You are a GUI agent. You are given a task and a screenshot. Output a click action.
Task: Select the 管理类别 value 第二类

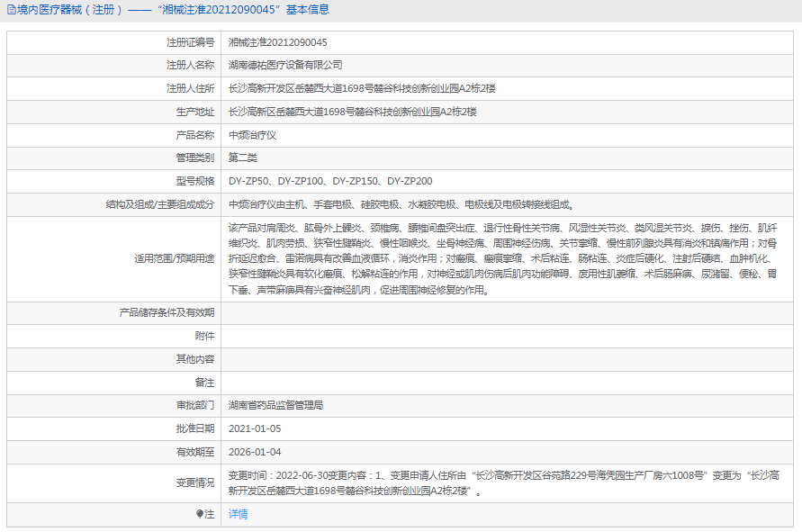[242, 158]
